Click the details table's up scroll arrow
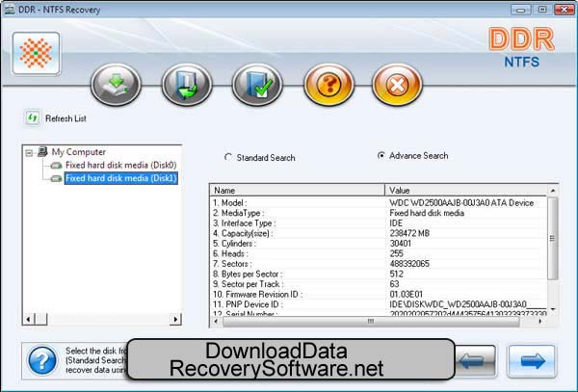The height and width of the screenshot is (392, 578). pyautogui.click(x=553, y=191)
